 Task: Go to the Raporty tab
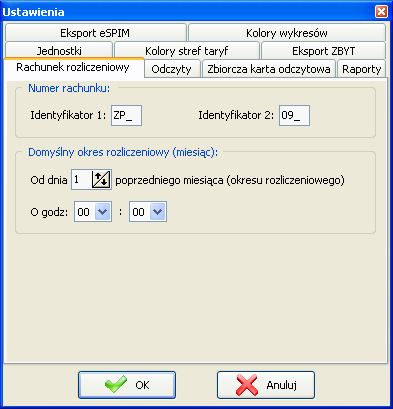(x=361, y=69)
